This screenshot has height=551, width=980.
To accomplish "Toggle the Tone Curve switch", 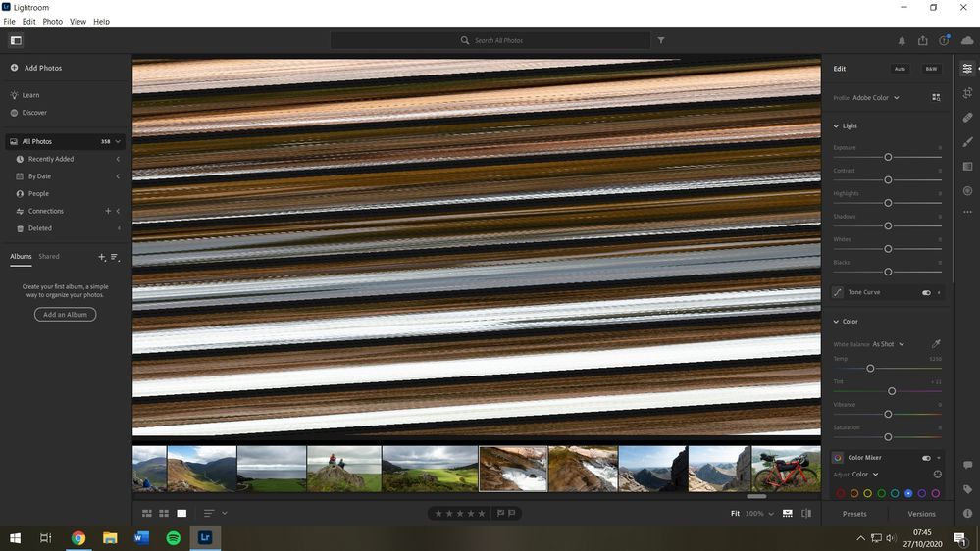I will coord(926,292).
